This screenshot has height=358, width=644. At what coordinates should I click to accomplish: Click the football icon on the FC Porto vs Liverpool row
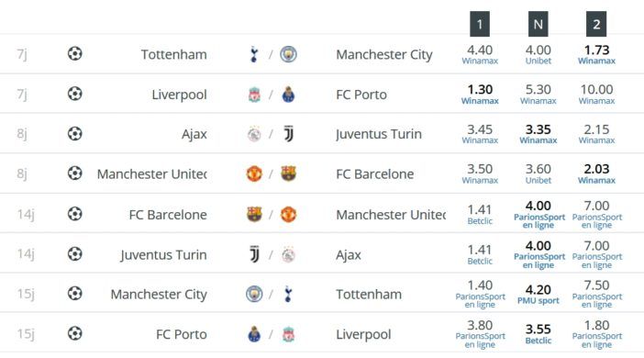point(74,333)
